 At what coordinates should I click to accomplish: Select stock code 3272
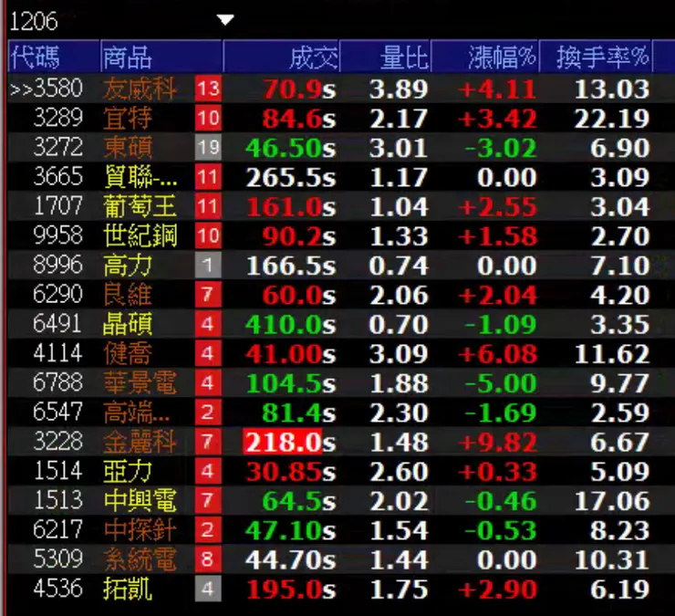pos(57,147)
